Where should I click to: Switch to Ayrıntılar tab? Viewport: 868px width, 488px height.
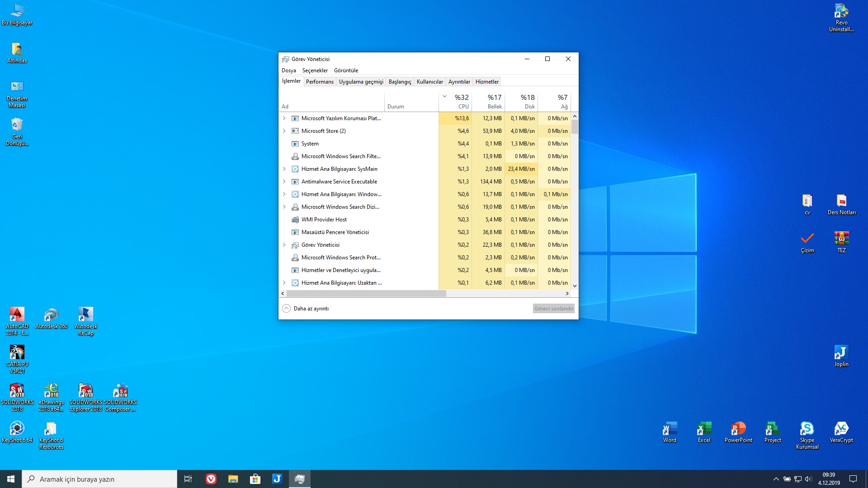tap(459, 82)
